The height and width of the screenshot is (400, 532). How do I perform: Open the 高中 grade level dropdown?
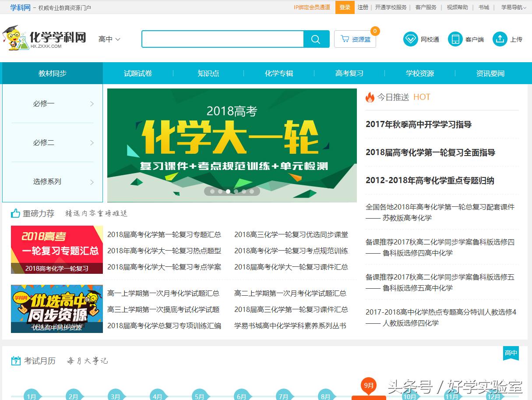pyautogui.click(x=109, y=39)
